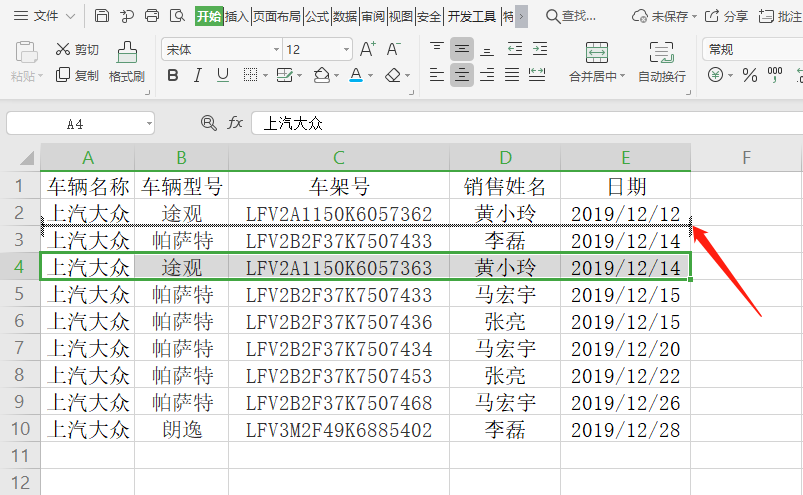This screenshot has height=495, width=803.
Task: Increase font size with A+ icon
Action: pos(368,49)
